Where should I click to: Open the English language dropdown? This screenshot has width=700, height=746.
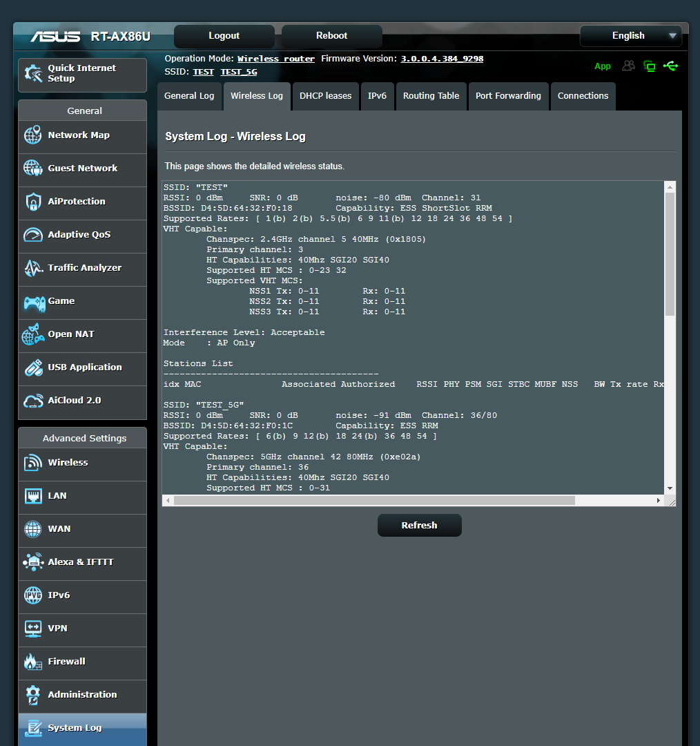tap(630, 35)
